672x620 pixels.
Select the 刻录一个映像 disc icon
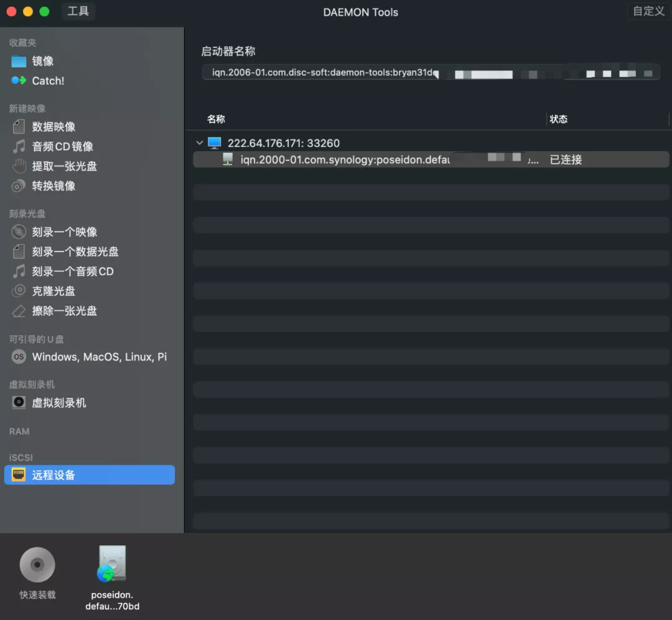coord(19,232)
